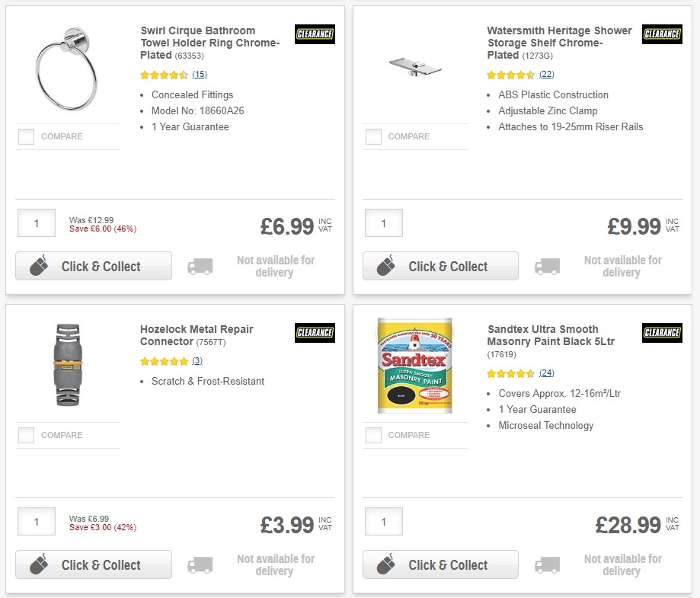Click the Clearance badge on the towel holder ring
The image size is (700, 598).
click(x=314, y=34)
